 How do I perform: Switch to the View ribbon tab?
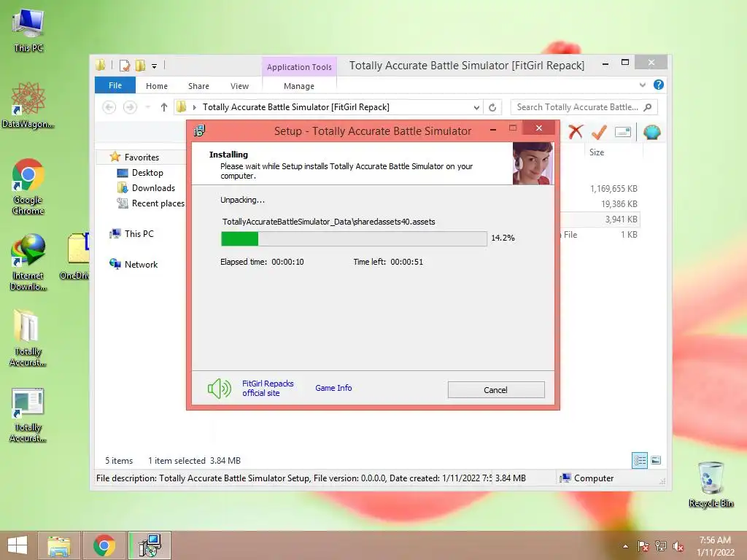[x=239, y=86]
